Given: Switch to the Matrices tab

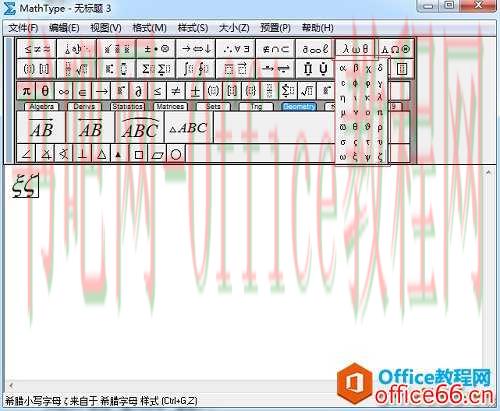Looking at the screenshot, I should coord(170,106).
